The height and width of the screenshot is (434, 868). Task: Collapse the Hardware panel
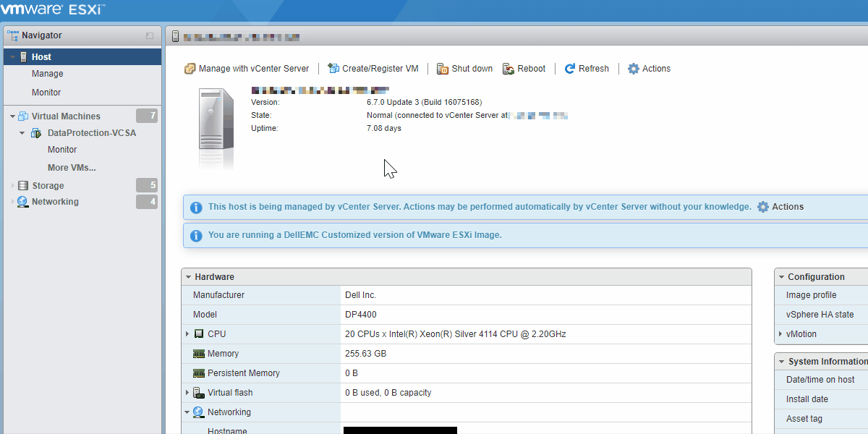click(188, 277)
